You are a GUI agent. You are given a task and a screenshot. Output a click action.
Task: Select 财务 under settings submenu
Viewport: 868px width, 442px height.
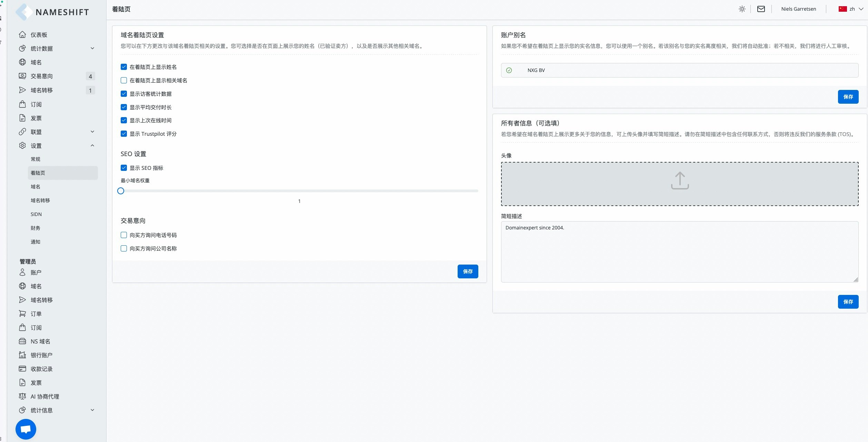coord(36,228)
